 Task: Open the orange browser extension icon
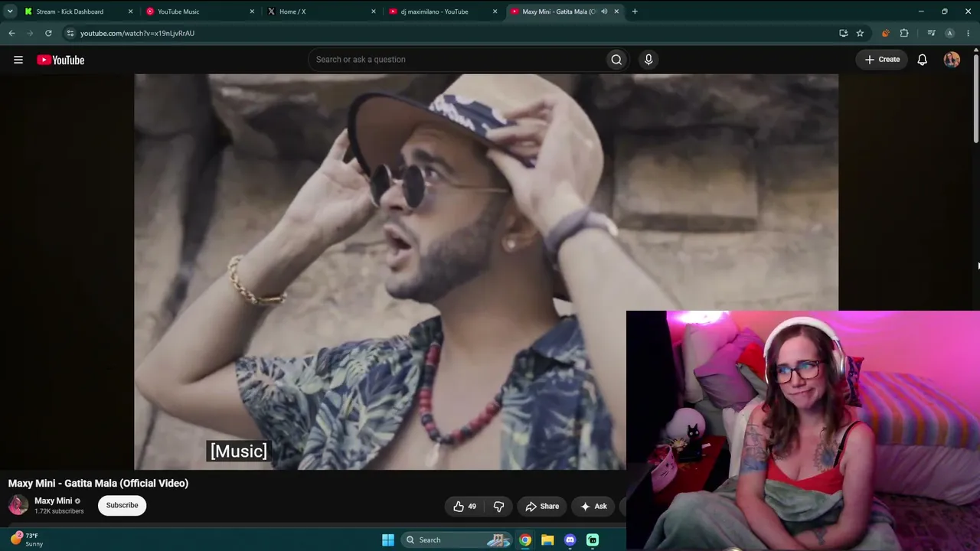pyautogui.click(x=886, y=33)
